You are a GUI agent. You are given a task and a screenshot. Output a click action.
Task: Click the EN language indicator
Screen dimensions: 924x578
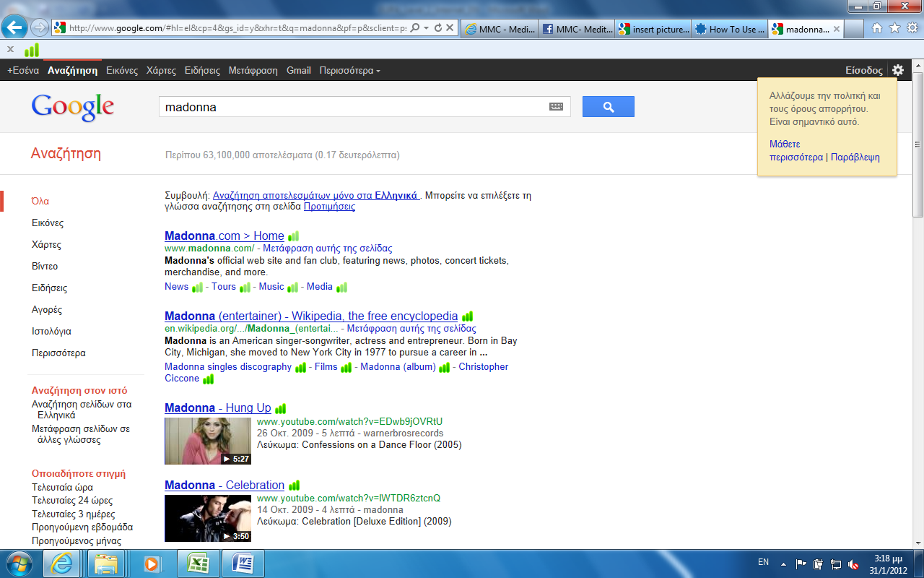[763, 562]
